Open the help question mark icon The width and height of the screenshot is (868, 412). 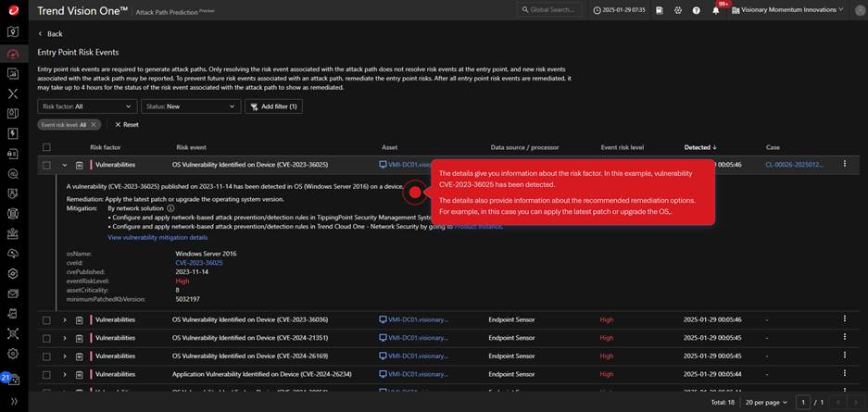pyautogui.click(x=697, y=10)
